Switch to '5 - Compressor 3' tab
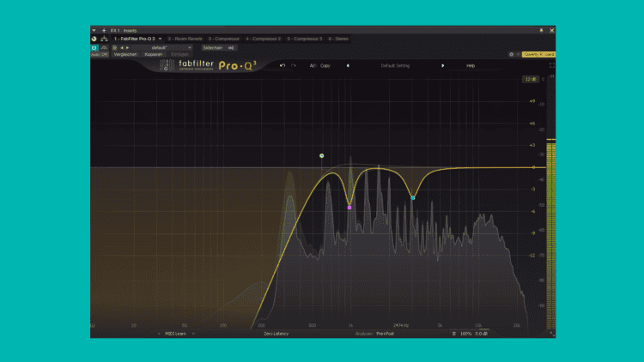Viewport: 644px width, 362px height. point(304,39)
